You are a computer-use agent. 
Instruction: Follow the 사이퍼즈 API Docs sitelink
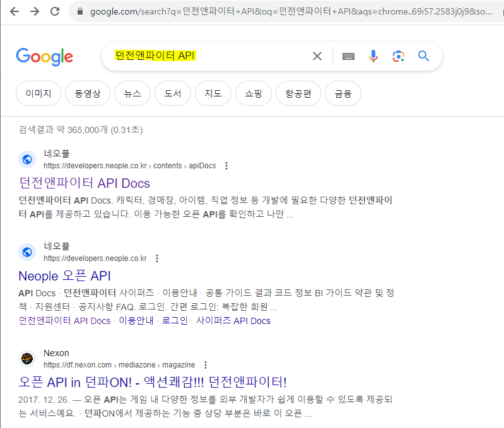233,321
